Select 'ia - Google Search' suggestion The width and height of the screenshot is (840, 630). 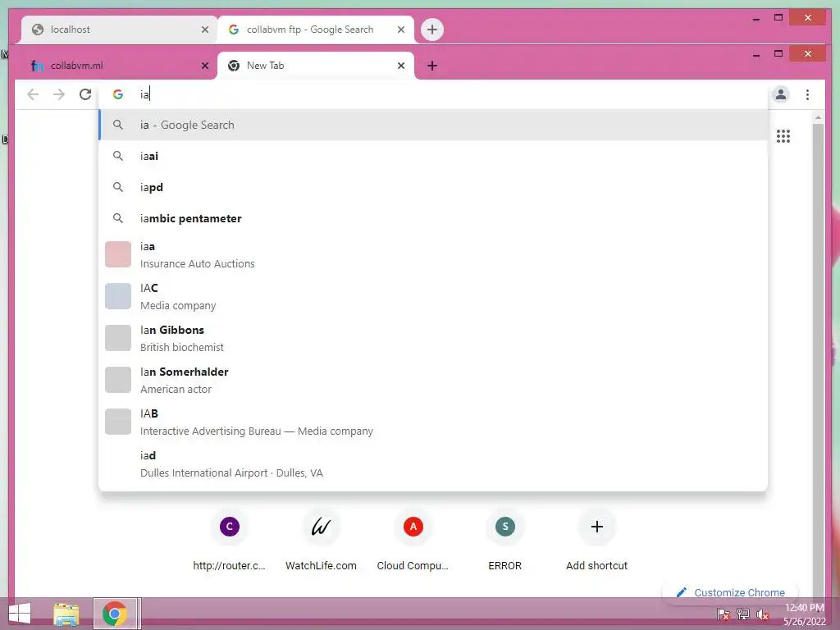[433, 125]
